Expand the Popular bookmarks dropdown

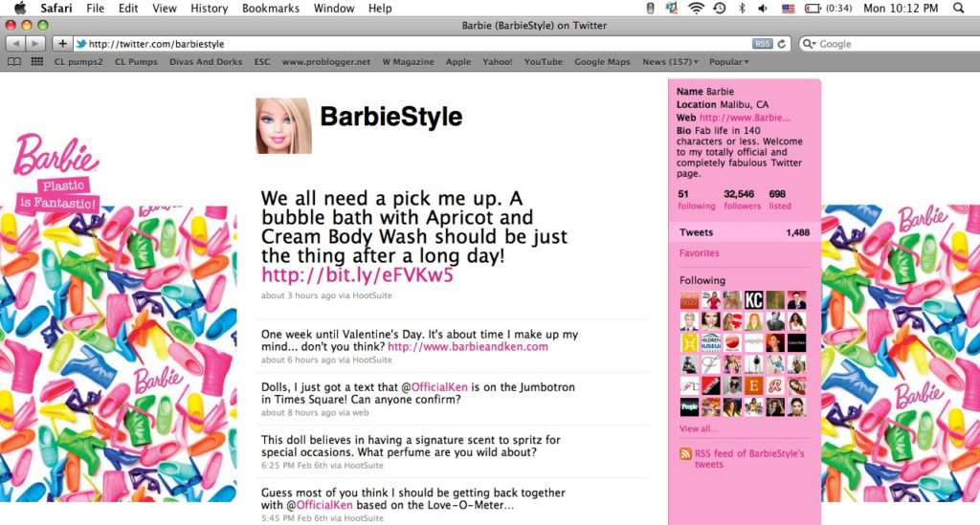pyautogui.click(x=728, y=62)
